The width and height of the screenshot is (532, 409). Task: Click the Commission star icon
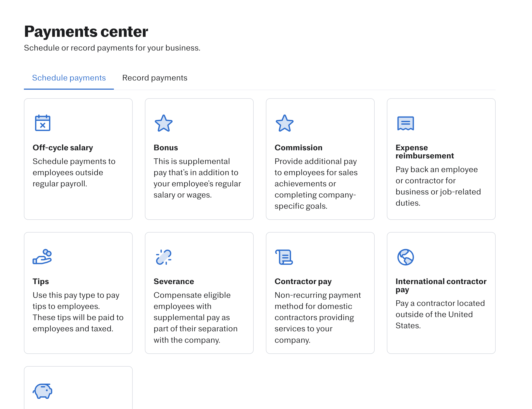pos(285,123)
